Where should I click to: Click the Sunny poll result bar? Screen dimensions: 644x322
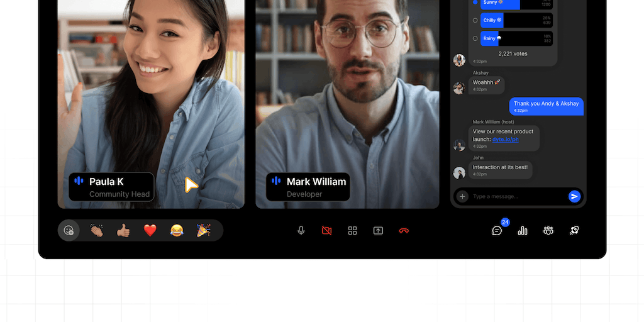coord(517,4)
